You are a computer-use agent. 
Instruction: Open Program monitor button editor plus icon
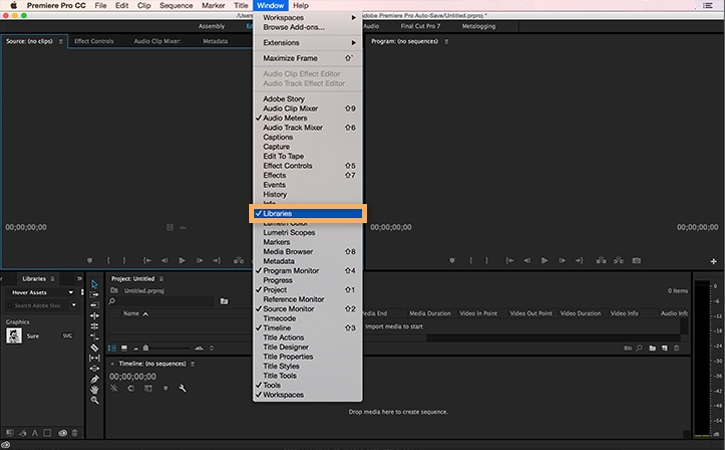713,261
